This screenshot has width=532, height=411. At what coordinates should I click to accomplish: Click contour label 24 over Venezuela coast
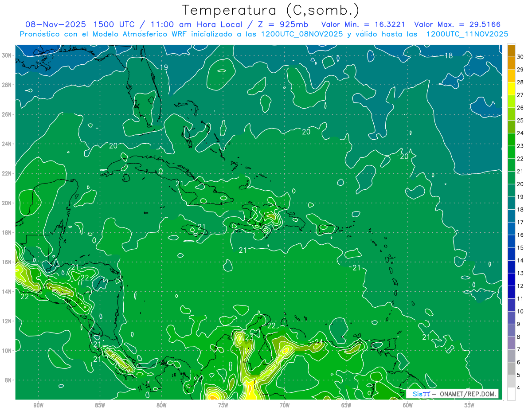[318, 342]
